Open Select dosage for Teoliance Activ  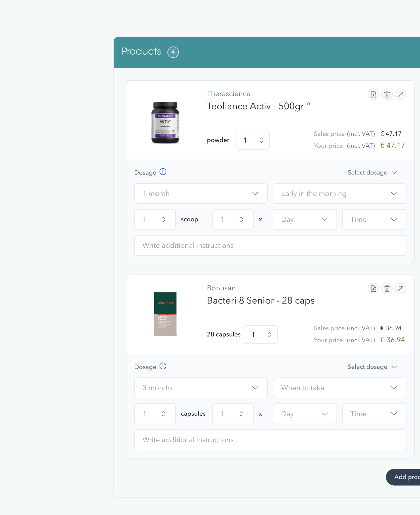tap(372, 172)
